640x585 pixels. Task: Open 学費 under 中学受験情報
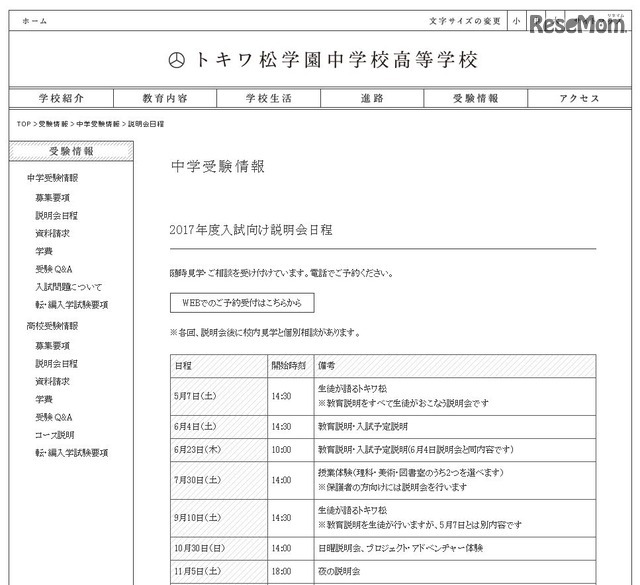point(44,251)
